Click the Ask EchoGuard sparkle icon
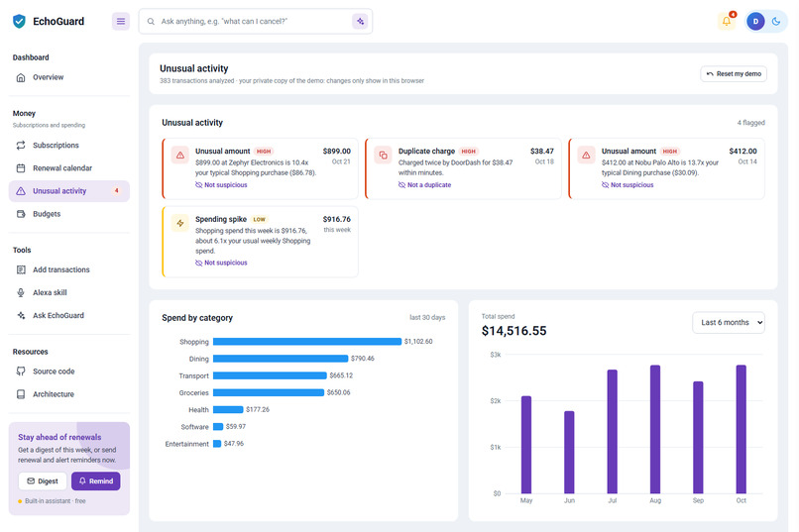Viewport: 799px width, 532px height. coord(21,316)
